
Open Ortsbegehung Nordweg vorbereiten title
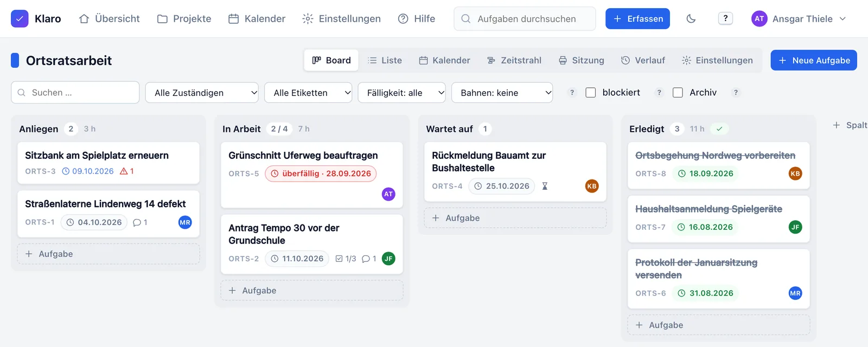point(715,156)
